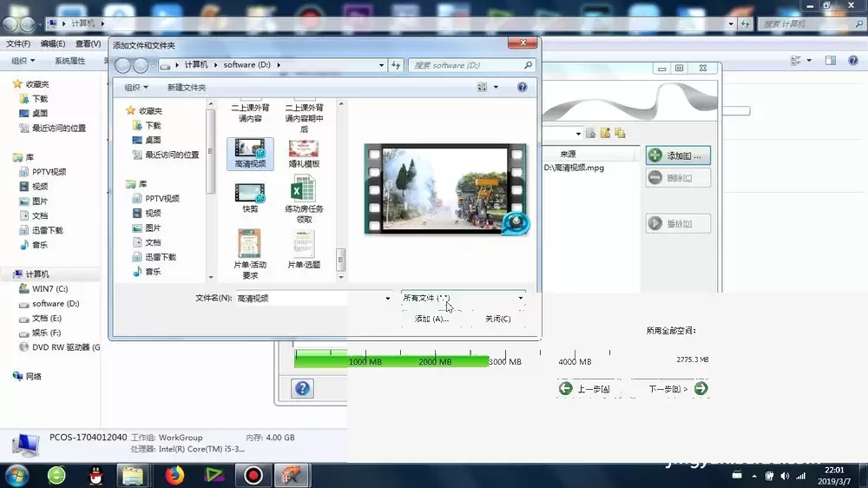The height and width of the screenshot is (488, 868).
Task: Select 网络 in Explorer sidebar
Action: pyautogui.click(x=27, y=376)
